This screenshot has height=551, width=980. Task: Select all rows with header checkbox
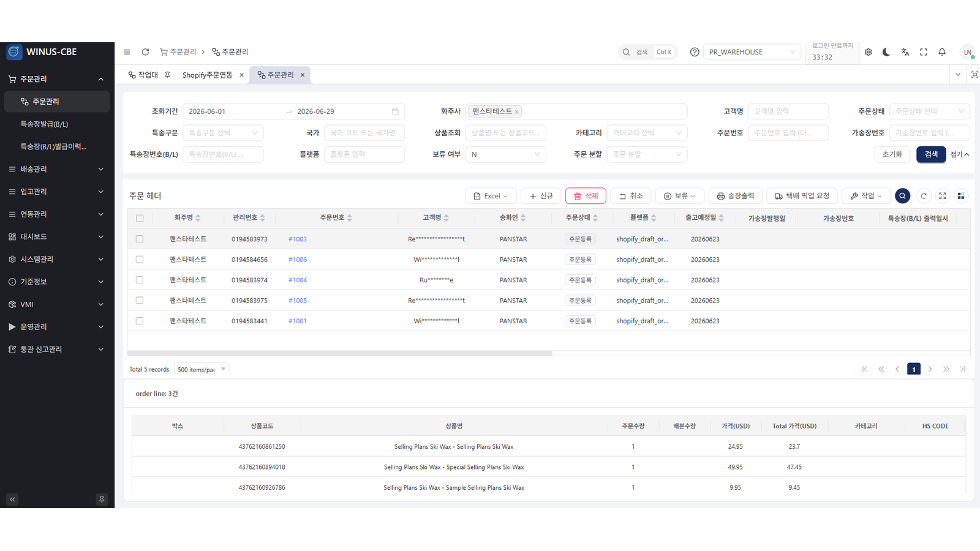click(x=140, y=219)
